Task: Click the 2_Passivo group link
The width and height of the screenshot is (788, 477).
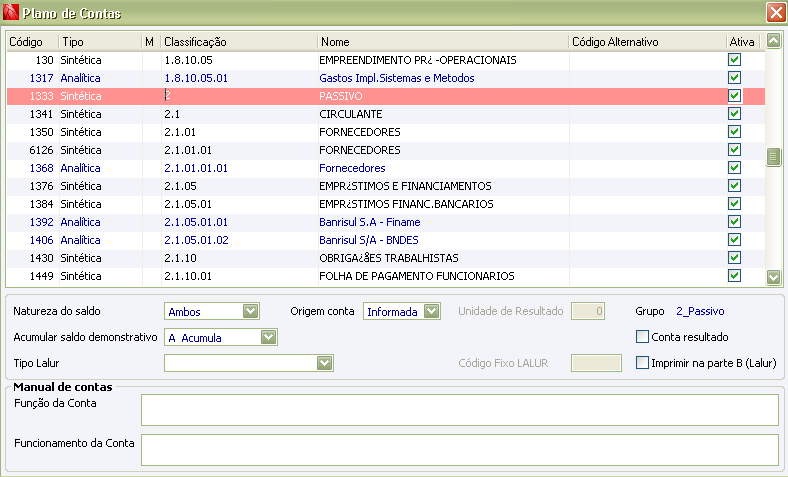Action: pyautogui.click(x=700, y=311)
